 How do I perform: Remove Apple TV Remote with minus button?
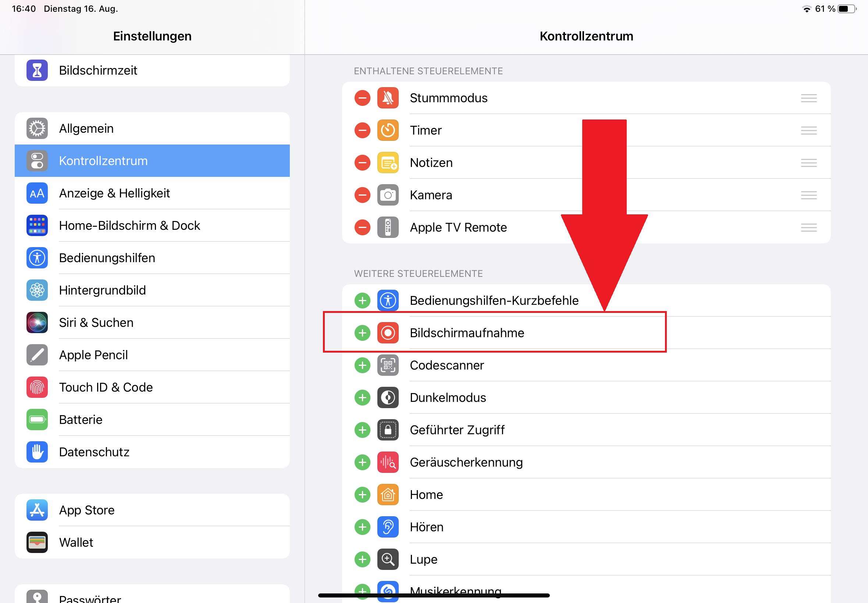[362, 228]
